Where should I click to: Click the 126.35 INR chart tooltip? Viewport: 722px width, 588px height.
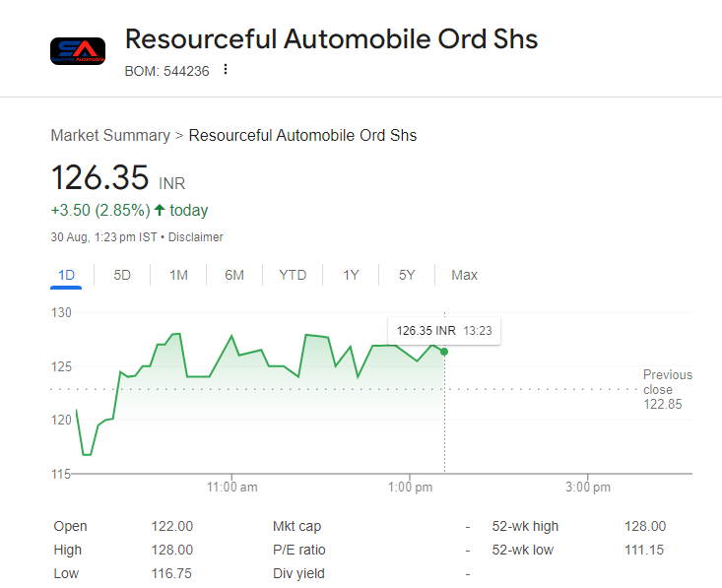[x=443, y=331]
